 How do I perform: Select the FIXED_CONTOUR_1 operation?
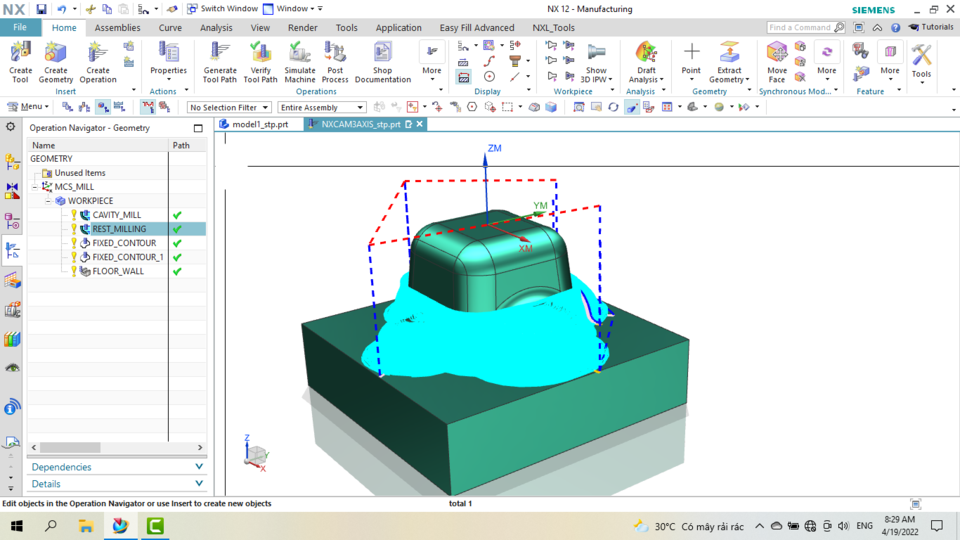pos(127,257)
